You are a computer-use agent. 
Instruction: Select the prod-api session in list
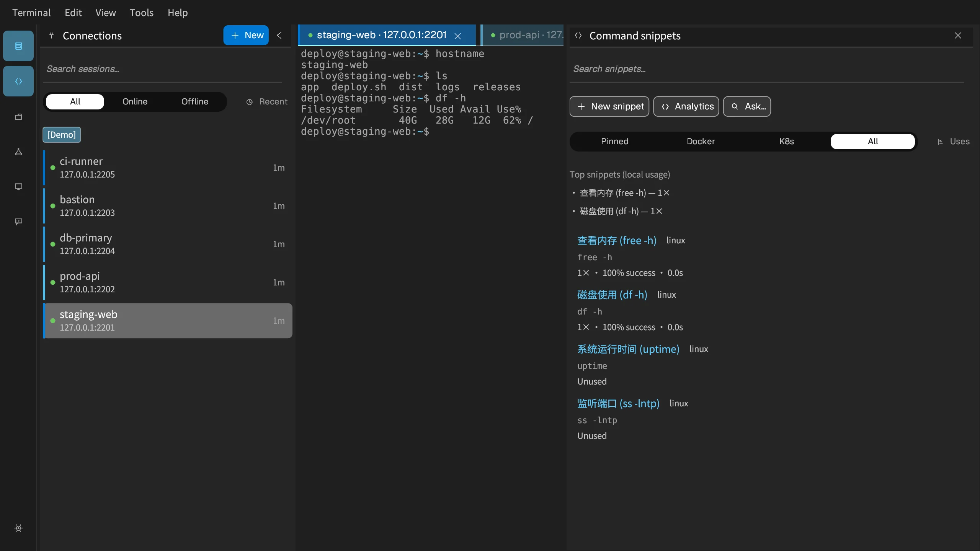coord(168,282)
